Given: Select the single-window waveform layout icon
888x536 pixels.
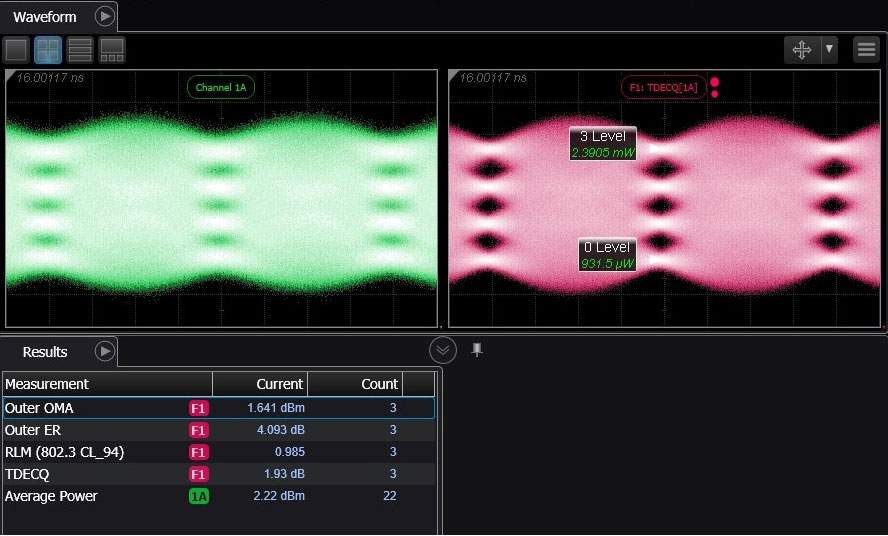Looking at the screenshot, I should pyautogui.click(x=16, y=50).
